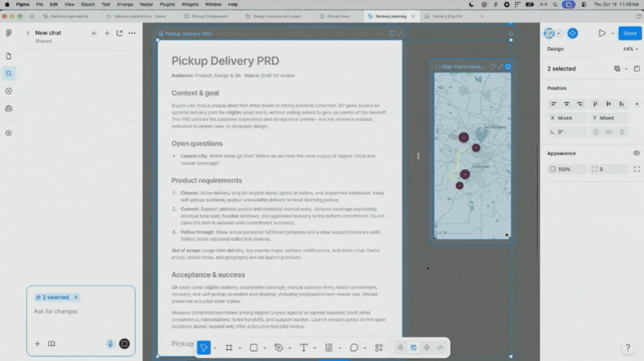The height and width of the screenshot is (361, 644).
Task: Toggle the draw mode button in toolbar
Action: point(400,348)
